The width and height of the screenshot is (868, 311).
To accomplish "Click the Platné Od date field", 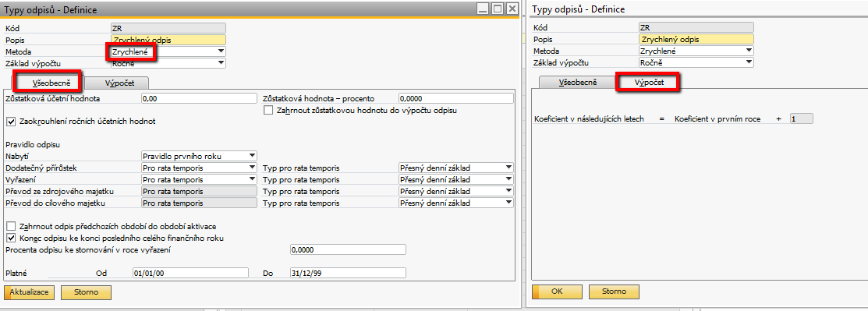I will click(190, 273).
